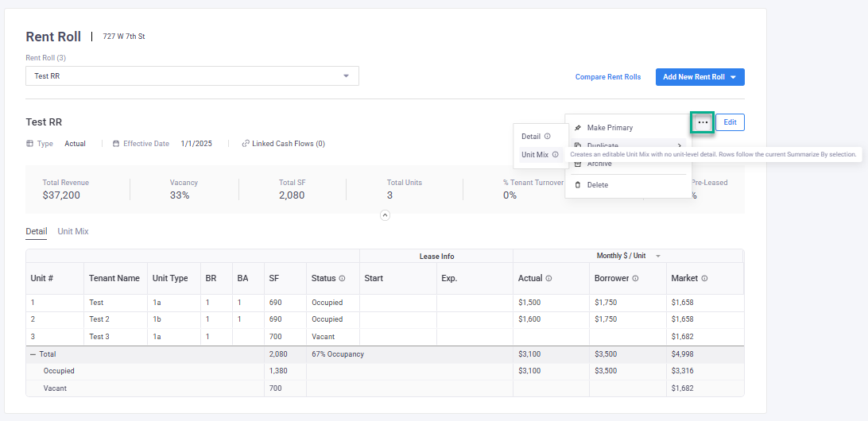This screenshot has height=421, width=868.
Task: Click Linked Cash Flows (0)
Action: (x=289, y=144)
